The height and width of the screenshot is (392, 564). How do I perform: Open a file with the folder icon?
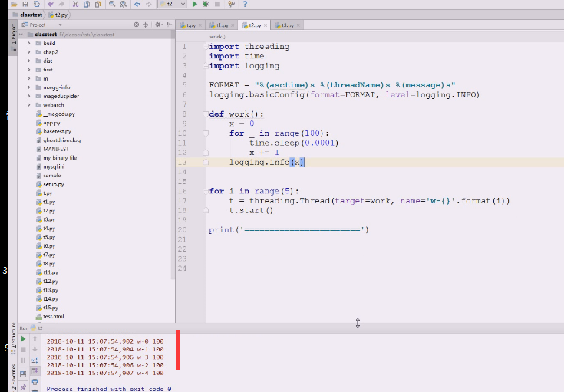pyautogui.click(x=14, y=4)
